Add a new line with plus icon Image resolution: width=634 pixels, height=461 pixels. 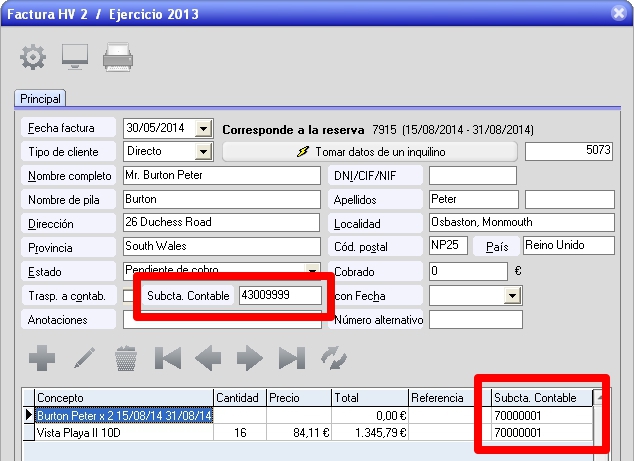pos(42,358)
